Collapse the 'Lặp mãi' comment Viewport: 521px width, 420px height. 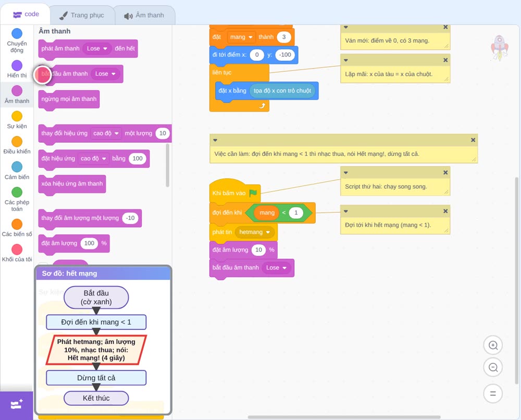(x=346, y=60)
